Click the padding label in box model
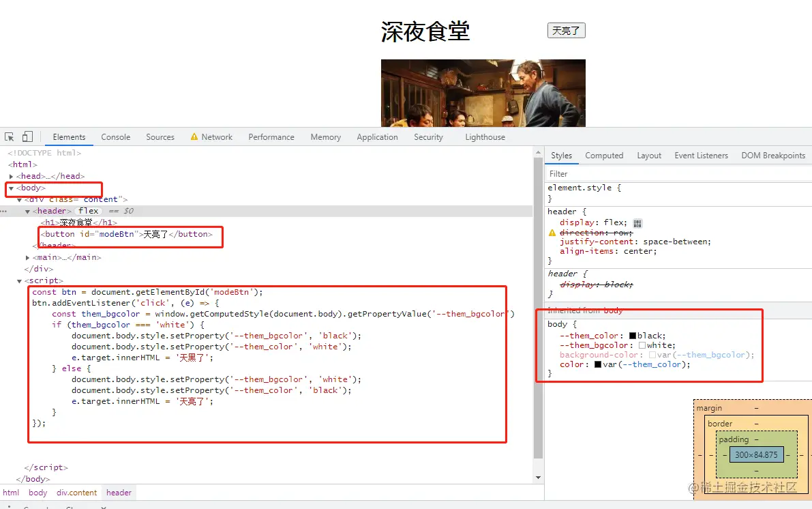The image size is (812, 509). [734, 439]
